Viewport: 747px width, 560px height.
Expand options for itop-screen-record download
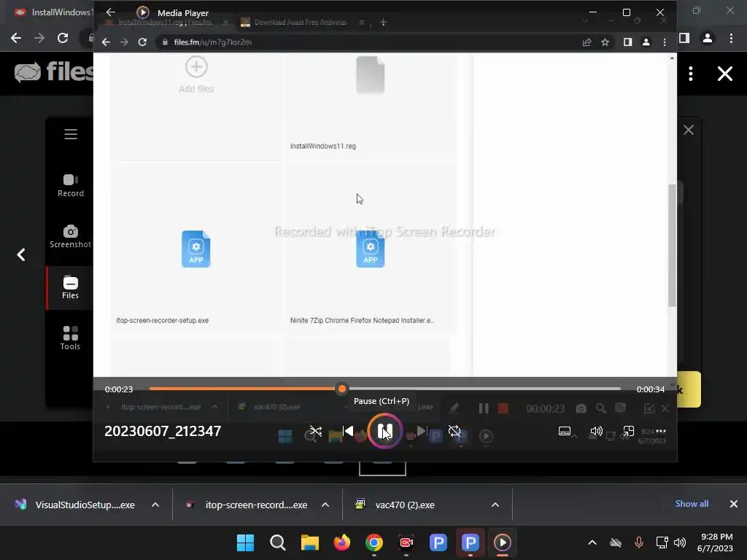click(325, 505)
